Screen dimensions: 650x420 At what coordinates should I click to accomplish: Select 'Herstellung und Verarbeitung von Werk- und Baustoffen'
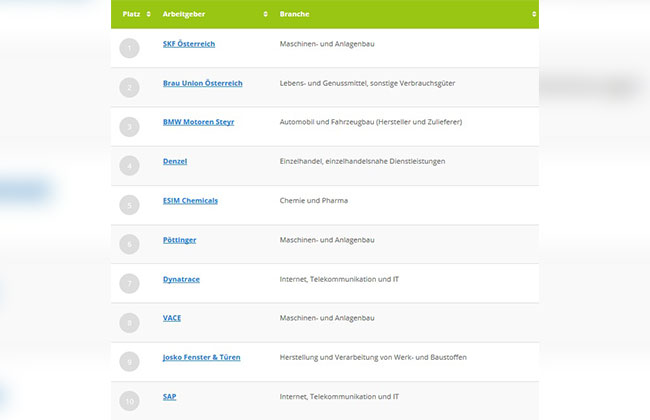point(373,357)
